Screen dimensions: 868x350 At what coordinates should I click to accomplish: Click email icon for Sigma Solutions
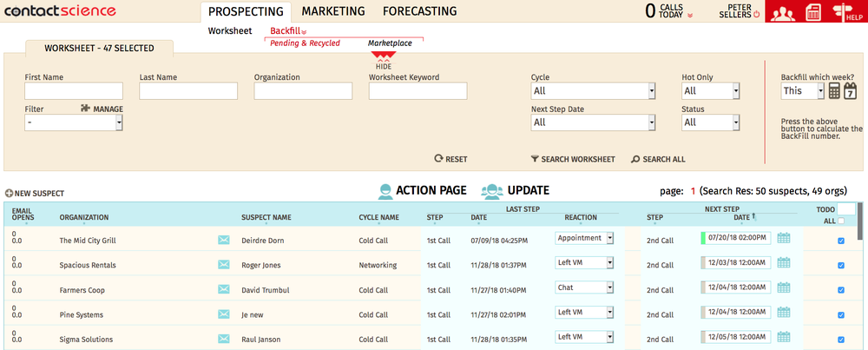pyautogui.click(x=224, y=339)
